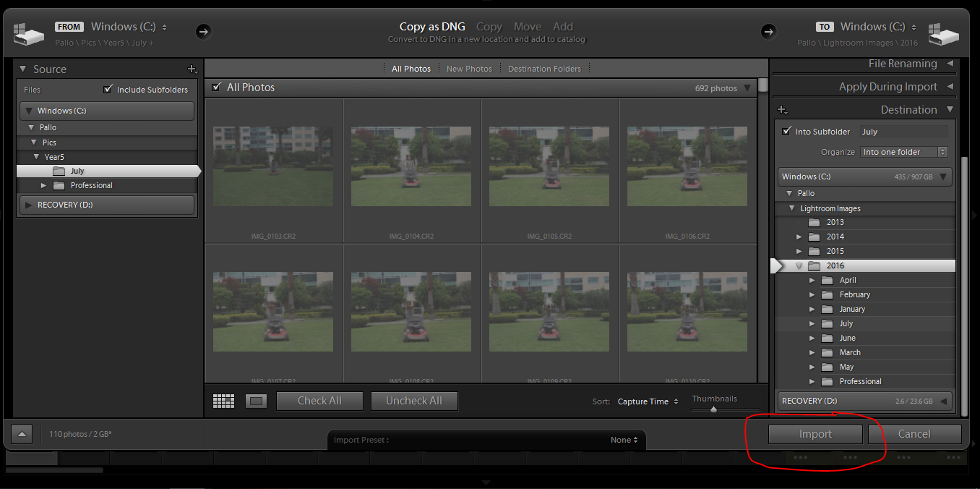Click the May folder icon under 2016

point(828,367)
